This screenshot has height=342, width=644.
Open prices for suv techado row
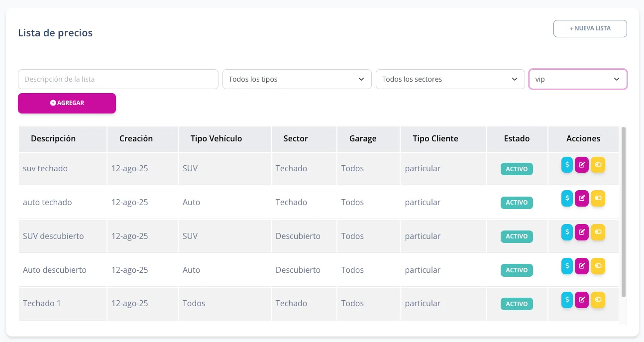[x=567, y=165]
